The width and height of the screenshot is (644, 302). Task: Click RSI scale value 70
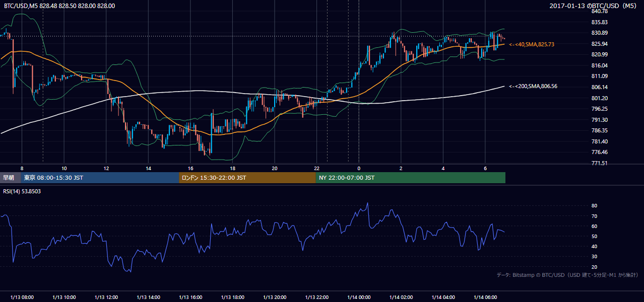coord(594,216)
